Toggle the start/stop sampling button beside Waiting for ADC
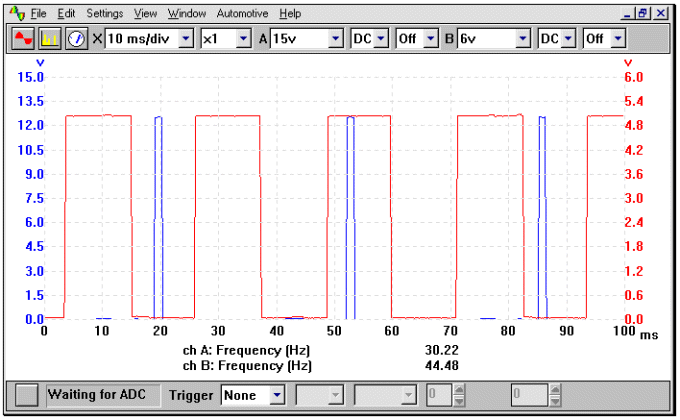This screenshot has height=420, width=680. (x=29, y=395)
